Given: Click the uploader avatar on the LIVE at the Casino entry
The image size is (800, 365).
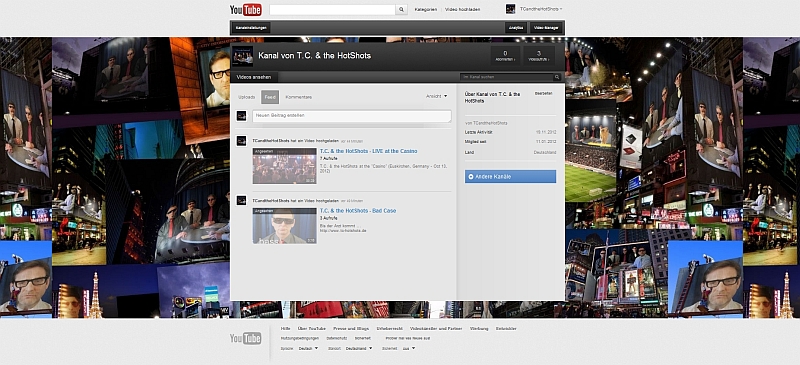Looking at the screenshot, I should (242, 141).
